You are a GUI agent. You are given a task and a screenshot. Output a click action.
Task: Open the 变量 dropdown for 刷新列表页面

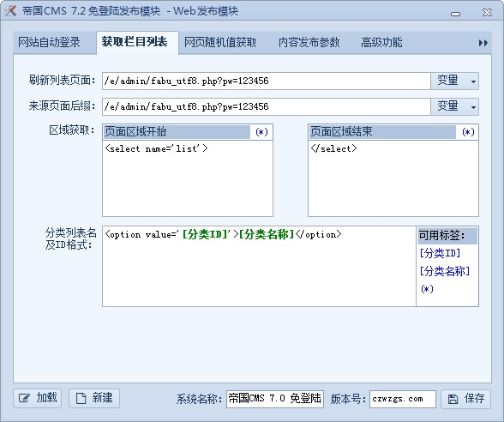[x=454, y=81]
